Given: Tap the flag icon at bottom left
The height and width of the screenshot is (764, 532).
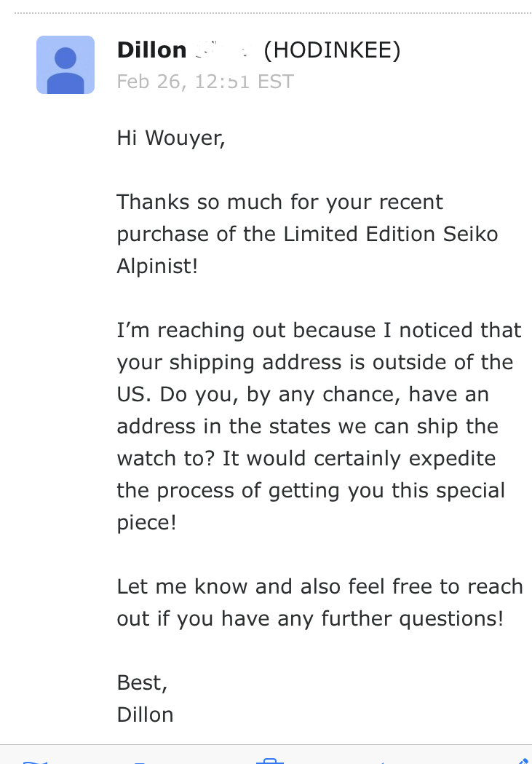Looking at the screenshot, I should (x=35, y=762).
